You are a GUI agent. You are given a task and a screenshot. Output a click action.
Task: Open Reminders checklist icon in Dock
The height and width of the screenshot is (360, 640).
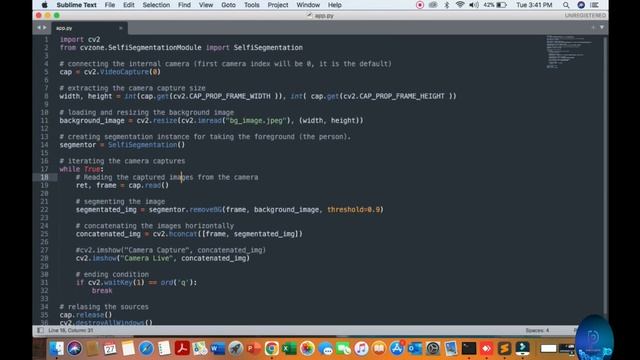pyautogui.click(x=164, y=348)
